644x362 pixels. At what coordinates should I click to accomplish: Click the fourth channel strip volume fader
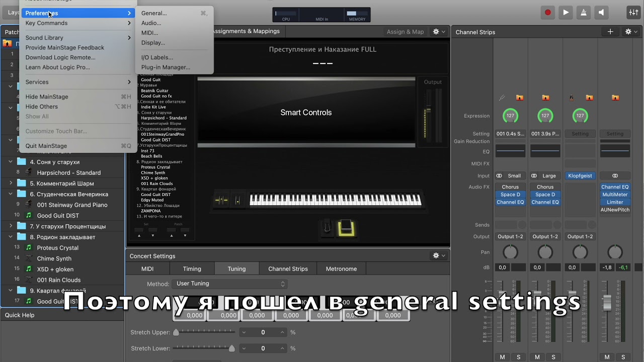click(x=607, y=303)
